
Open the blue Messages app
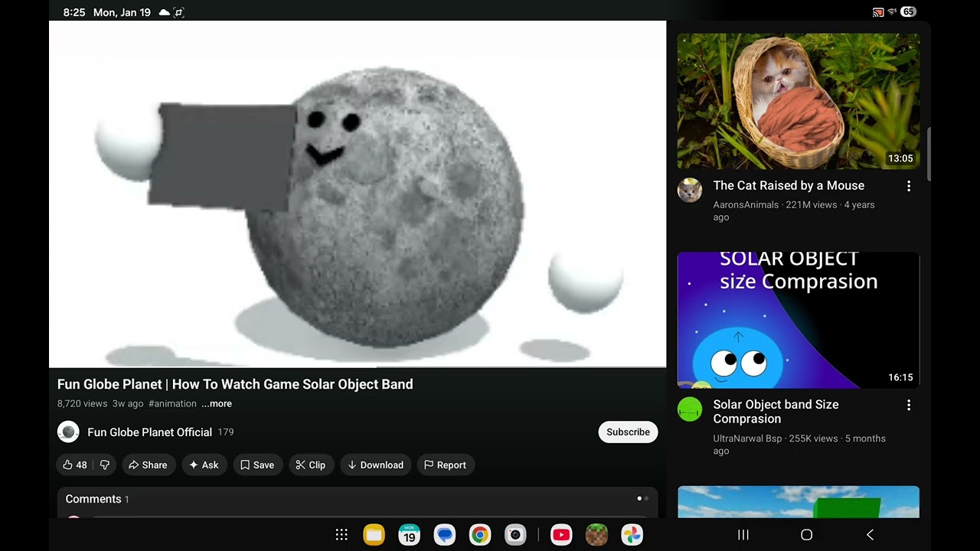click(x=445, y=535)
